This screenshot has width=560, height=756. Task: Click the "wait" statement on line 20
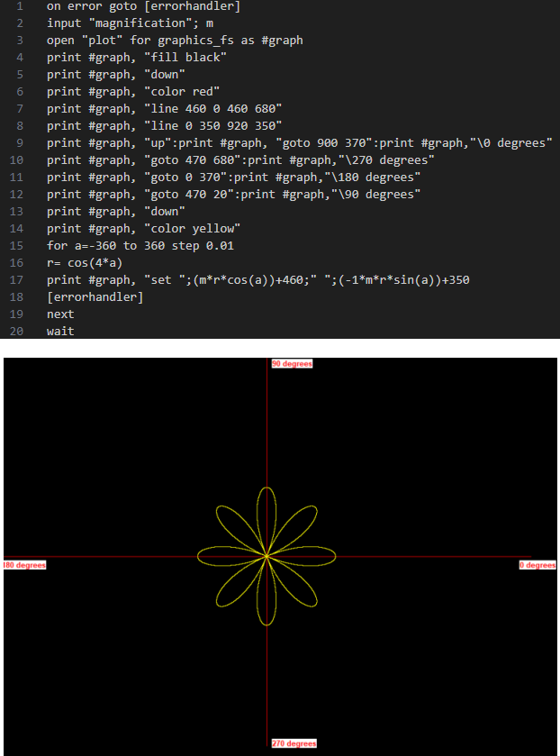tap(60, 332)
